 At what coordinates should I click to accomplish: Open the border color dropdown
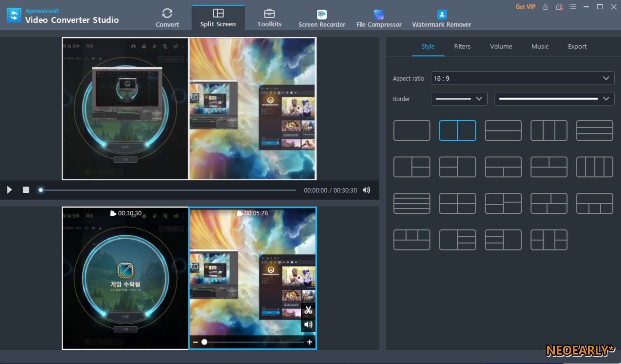pos(554,99)
